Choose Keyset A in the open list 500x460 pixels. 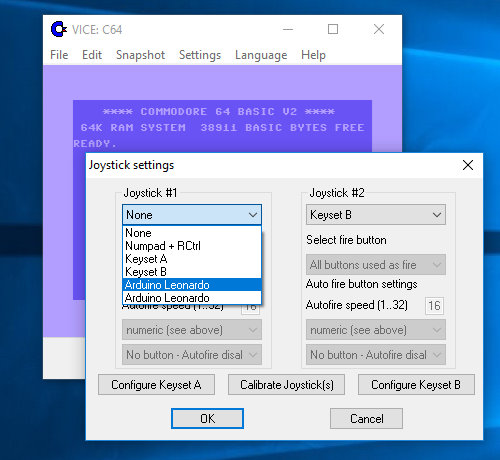coord(192,259)
